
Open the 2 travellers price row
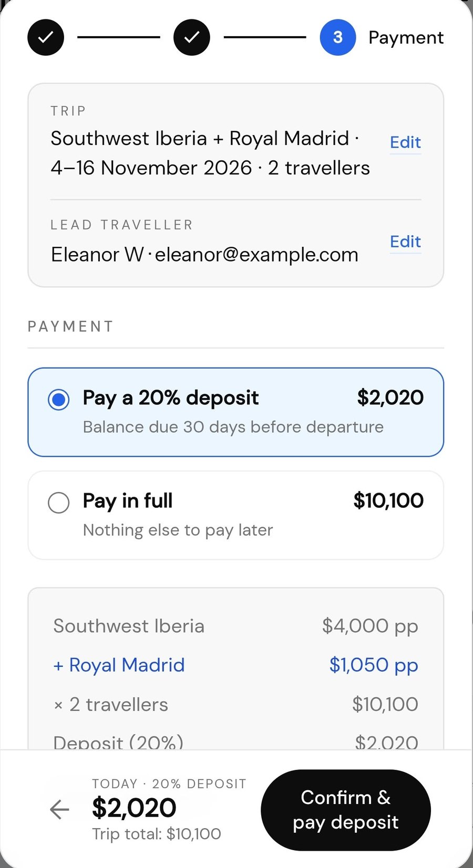pyautogui.click(x=235, y=704)
